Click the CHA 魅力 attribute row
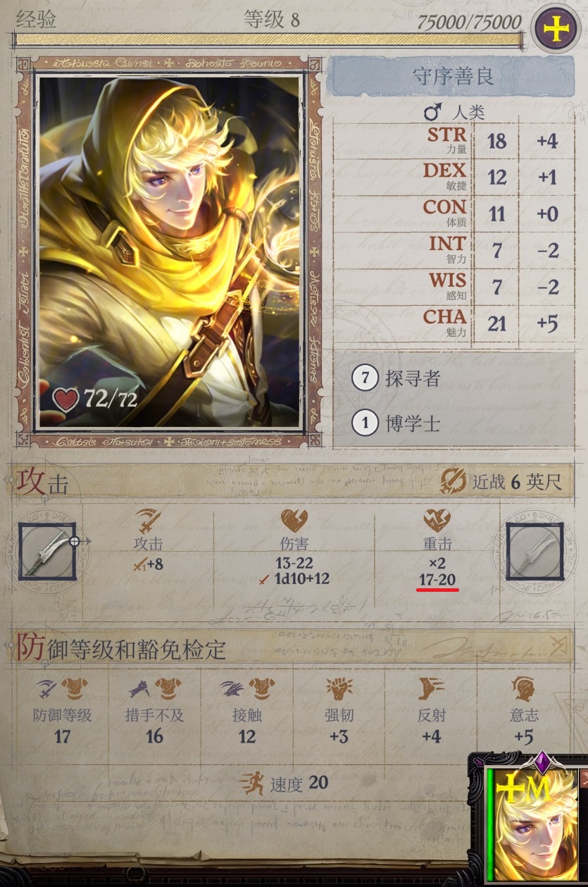The width and height of the screenshot is (588, 887). click(453, 323)
